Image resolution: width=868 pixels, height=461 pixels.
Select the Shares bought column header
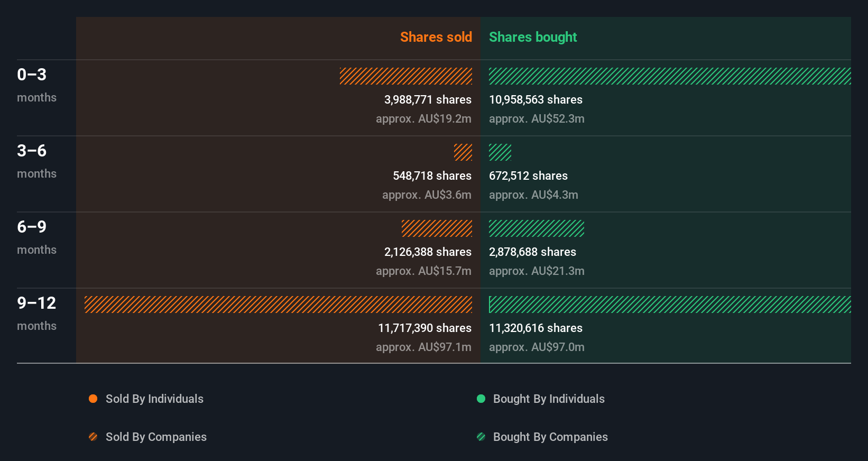pyautogui.click(x=533, y=37)
